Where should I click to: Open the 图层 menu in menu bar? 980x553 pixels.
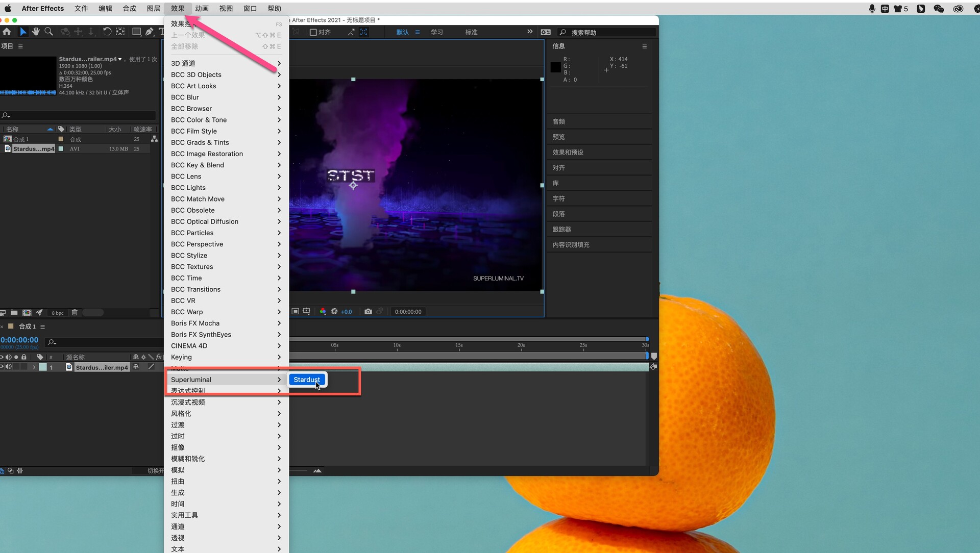[x=154, y=8]
